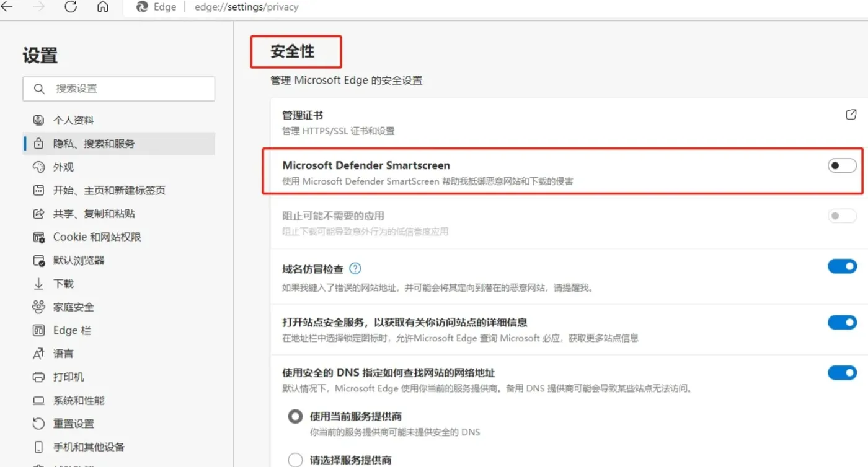
Task: Click the 默认浏览器 icon
Action: 38,260
